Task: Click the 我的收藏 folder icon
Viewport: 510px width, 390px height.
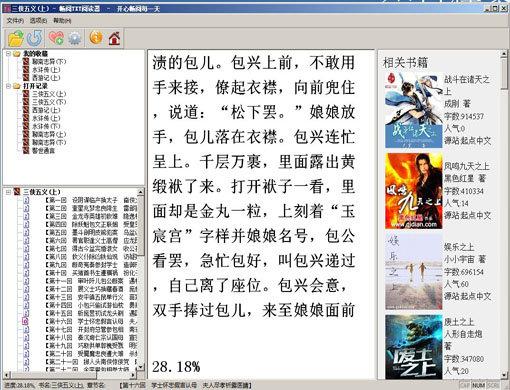Action: coord(17,54)
